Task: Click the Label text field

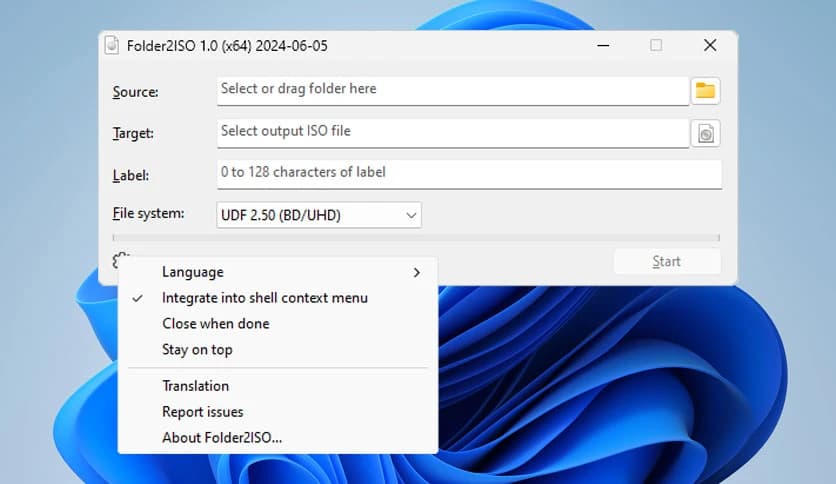Action: pyautogui.click(x=469, y=174)
